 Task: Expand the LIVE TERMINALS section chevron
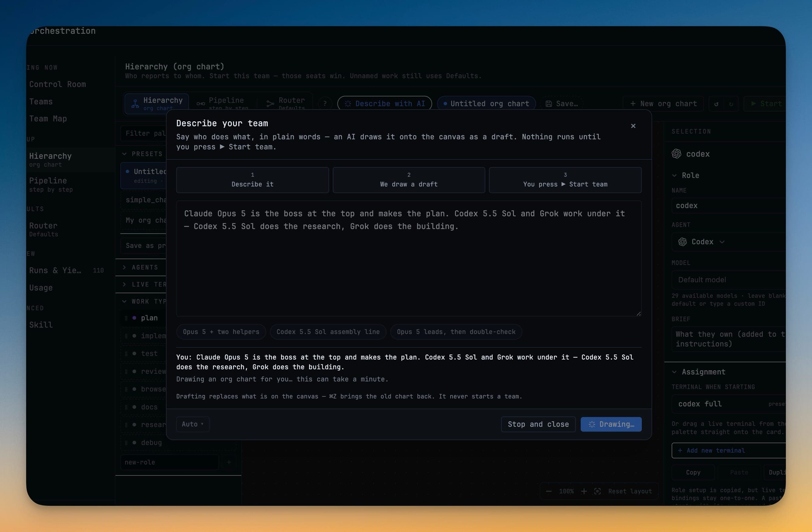[124, 284]
